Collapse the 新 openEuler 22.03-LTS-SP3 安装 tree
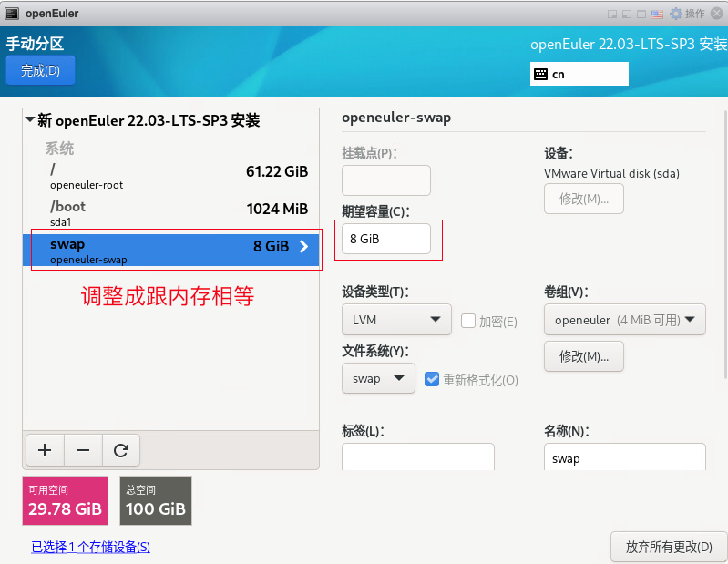 coord(30,119)
